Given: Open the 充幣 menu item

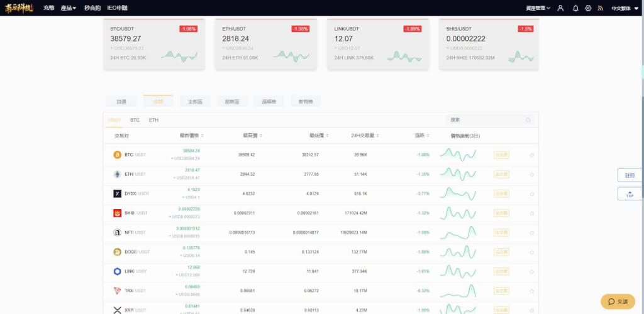Looking at the screenshot, I should tap(49, 8).
